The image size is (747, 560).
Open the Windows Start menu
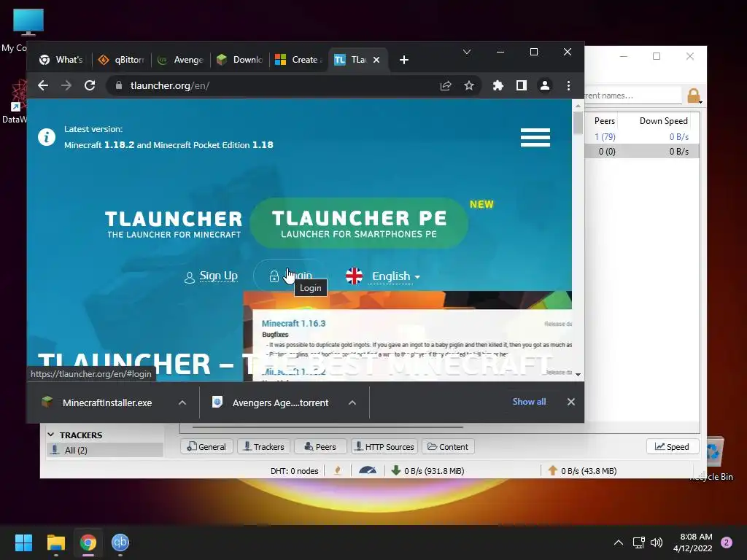(x=23, y=542)
